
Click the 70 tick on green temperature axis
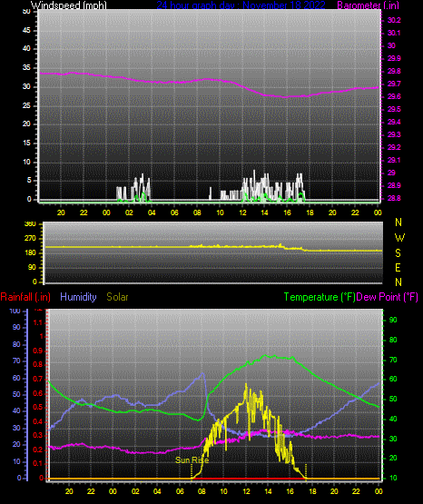coord(393,360)
